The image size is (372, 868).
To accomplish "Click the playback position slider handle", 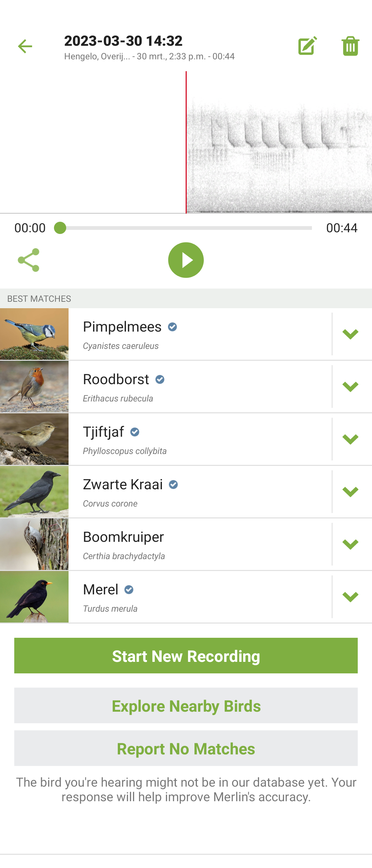I will [60, 228].
